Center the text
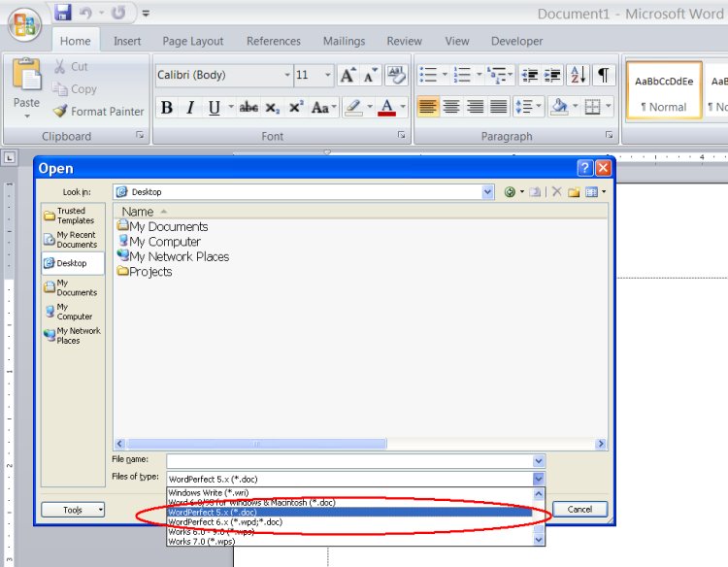The height and width of the screenshot is (567, 728). tap(451, 107)
